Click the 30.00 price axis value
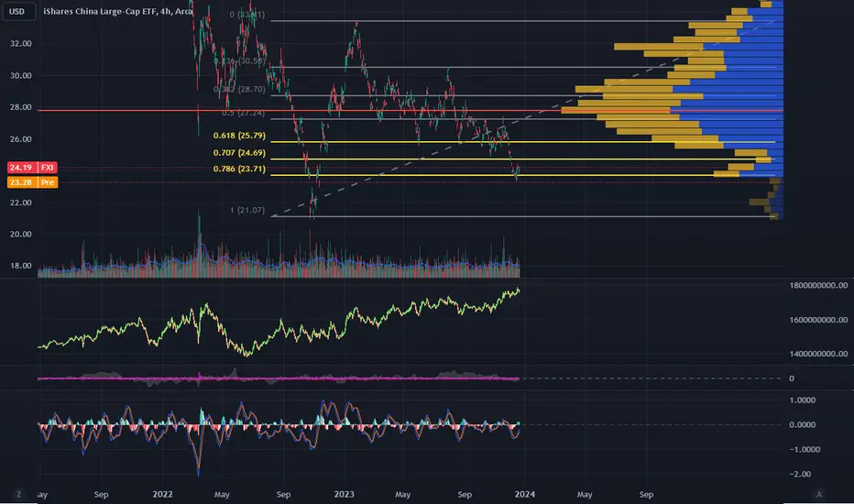Screen dimensions: 854x504 (x=21, y=75)
